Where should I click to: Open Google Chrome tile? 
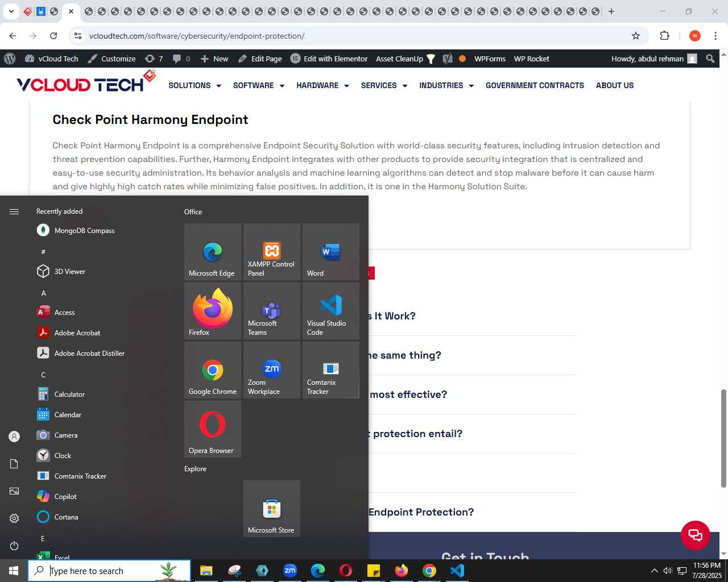[x=213, y=369]
